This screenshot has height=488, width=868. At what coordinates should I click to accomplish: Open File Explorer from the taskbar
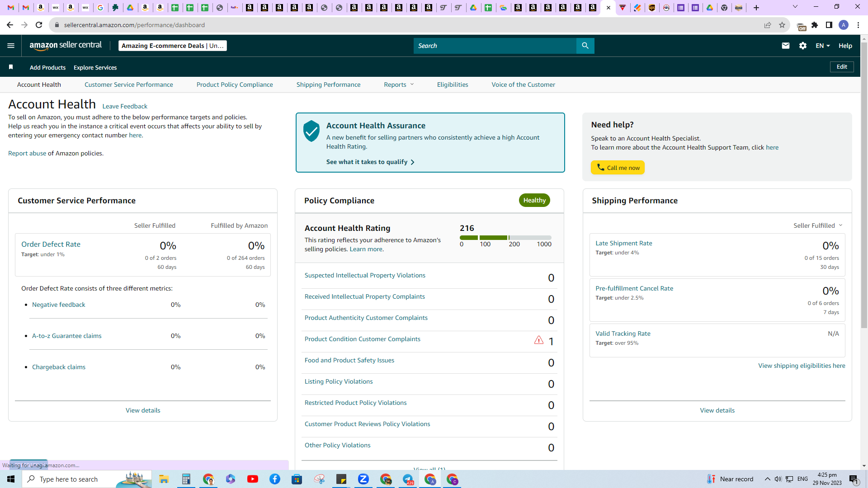coord(164,479)
